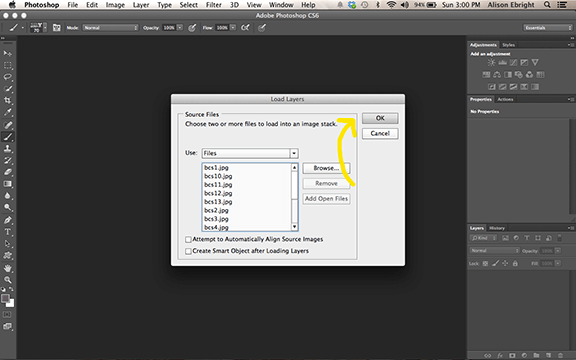Enable Attempt to Automatically Align Source Images
576x360 pixels.
point(188,240)
